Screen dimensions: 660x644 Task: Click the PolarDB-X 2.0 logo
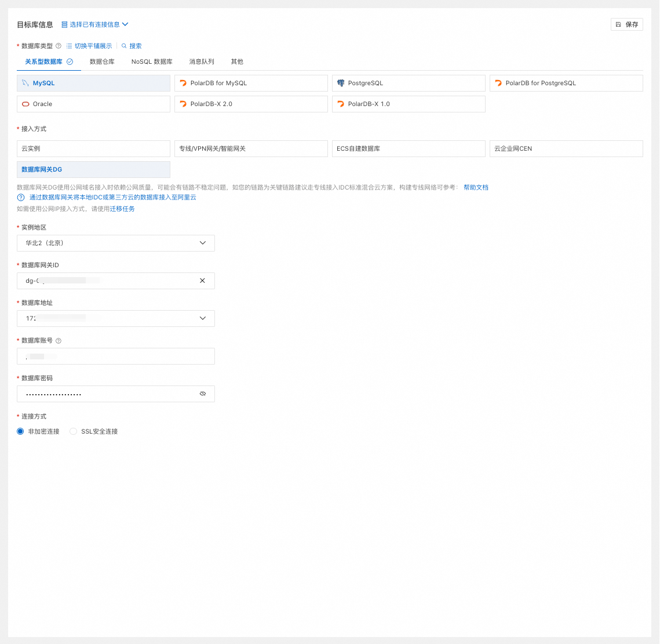tap(183, 104)
